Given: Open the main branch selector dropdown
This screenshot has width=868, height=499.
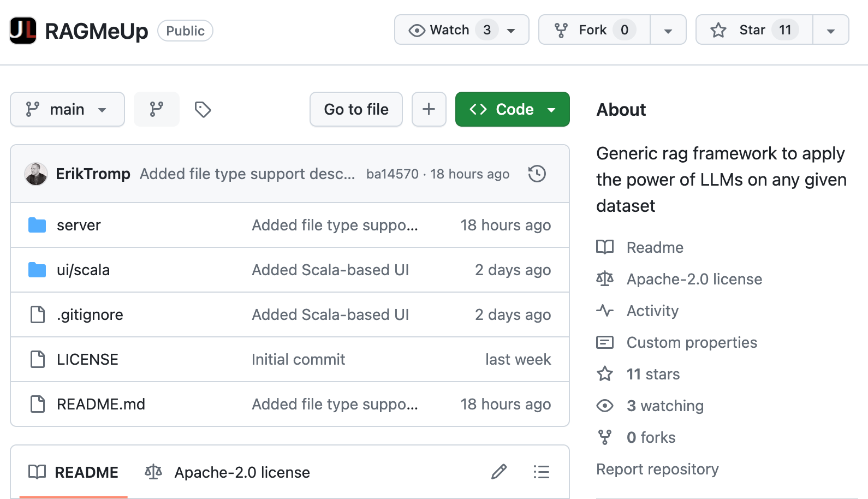Looking at the screenshot, I should pyautogui.click(x=67, y=109).
